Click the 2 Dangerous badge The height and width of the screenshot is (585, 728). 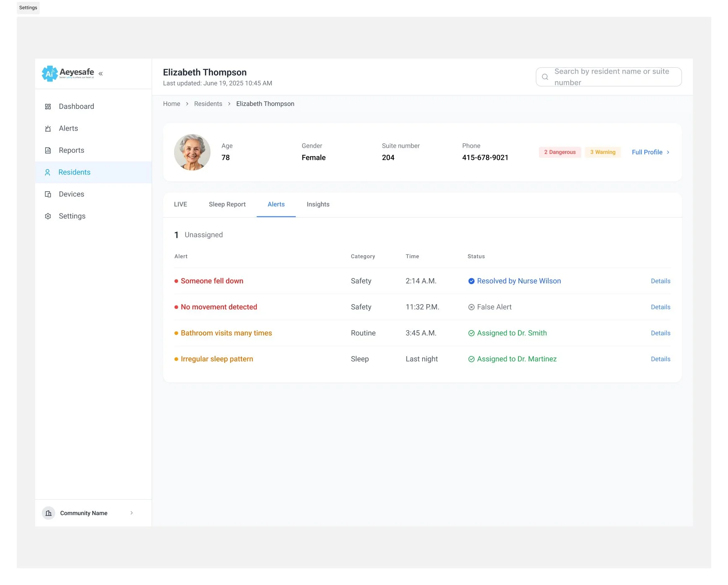(560, 152)
